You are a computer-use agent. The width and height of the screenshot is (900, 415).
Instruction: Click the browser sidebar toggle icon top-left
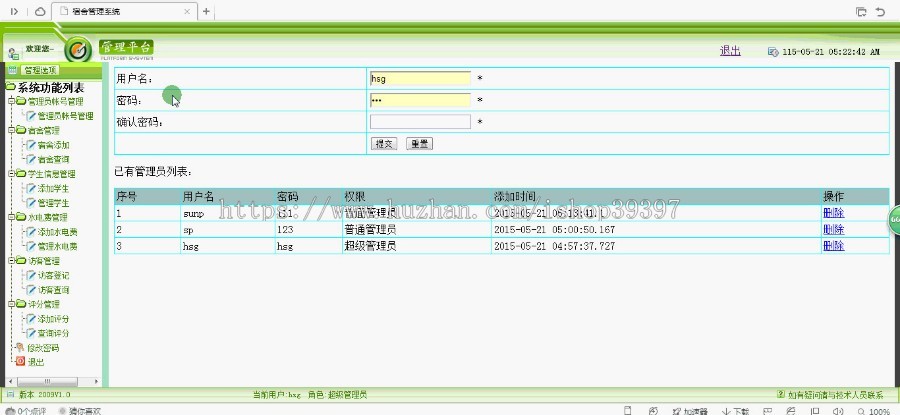tap(15, 11)
